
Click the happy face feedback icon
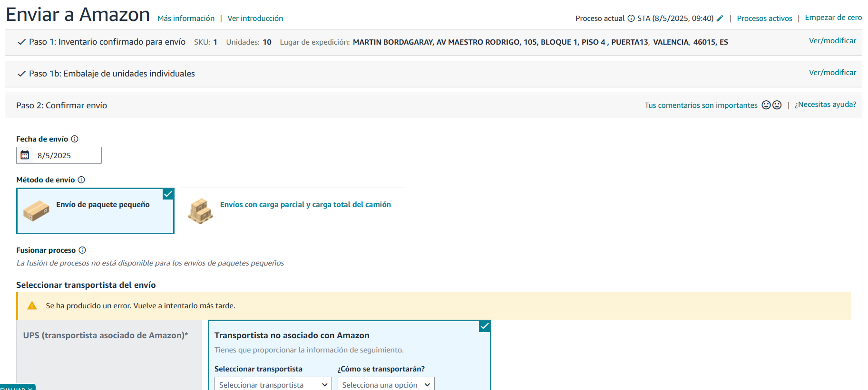click(766, 105)
